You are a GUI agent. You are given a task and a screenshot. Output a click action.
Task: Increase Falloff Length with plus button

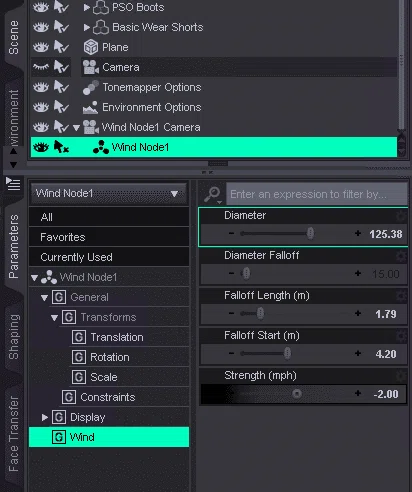(x=358, y=313)
